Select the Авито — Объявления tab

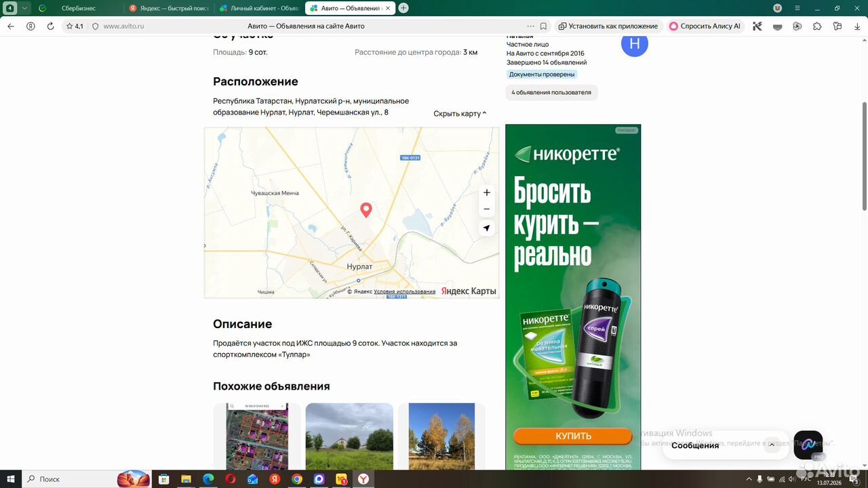[350, 8]
